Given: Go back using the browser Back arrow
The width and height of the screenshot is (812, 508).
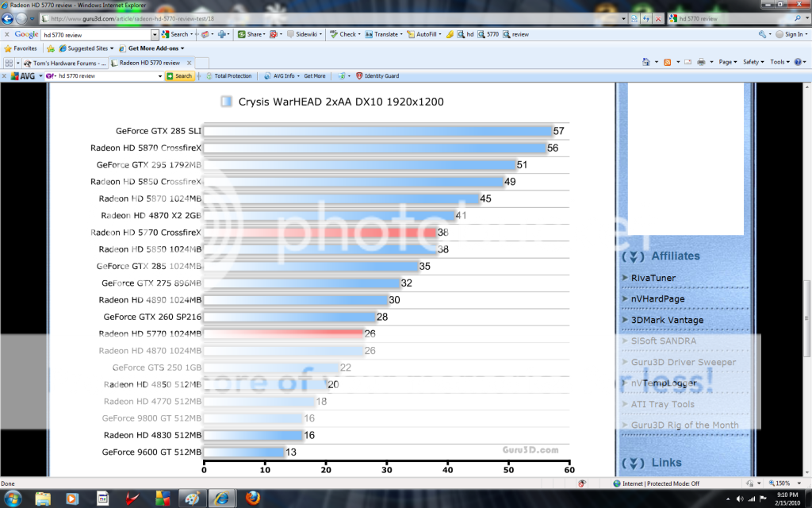Looking at the screenshot, I should pyautogui.click(x=7, y=19).
